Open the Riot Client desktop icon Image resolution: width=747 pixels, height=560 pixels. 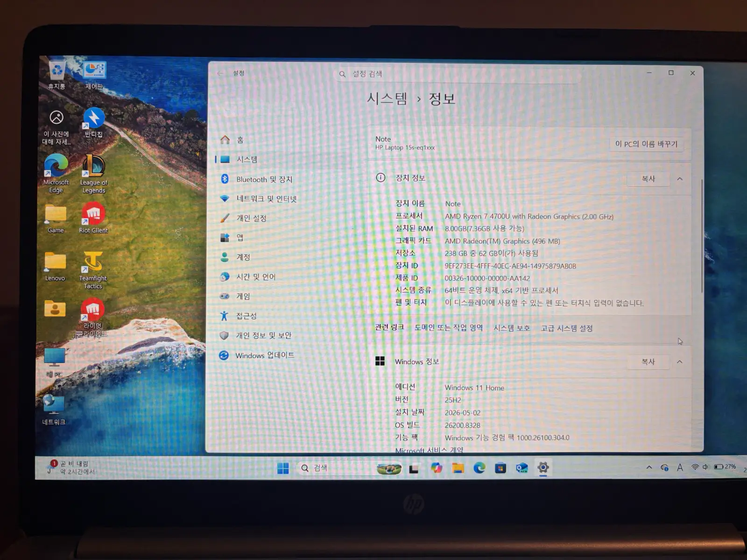pyautogui.click(x=93, y=218)
